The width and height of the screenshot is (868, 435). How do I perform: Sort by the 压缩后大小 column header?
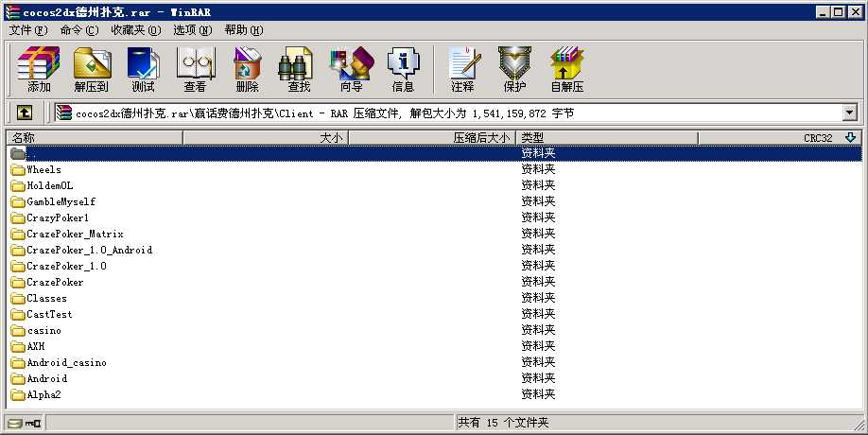(432, 138)
